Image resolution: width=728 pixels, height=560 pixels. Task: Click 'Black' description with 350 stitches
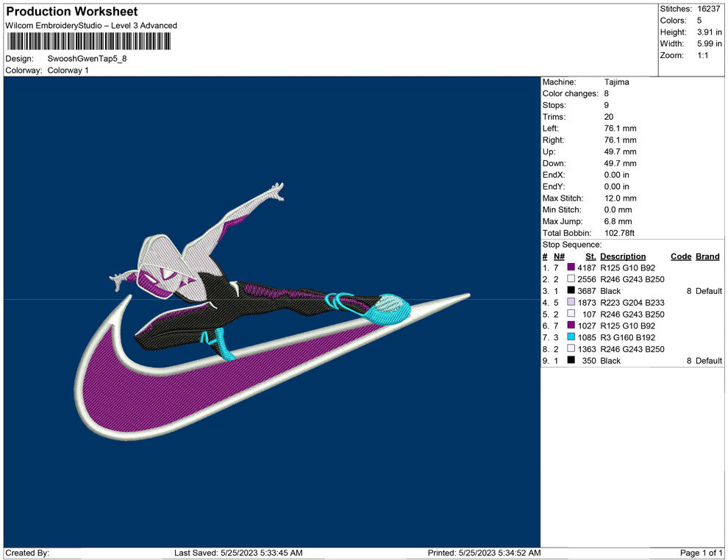(x=610, y=361)
